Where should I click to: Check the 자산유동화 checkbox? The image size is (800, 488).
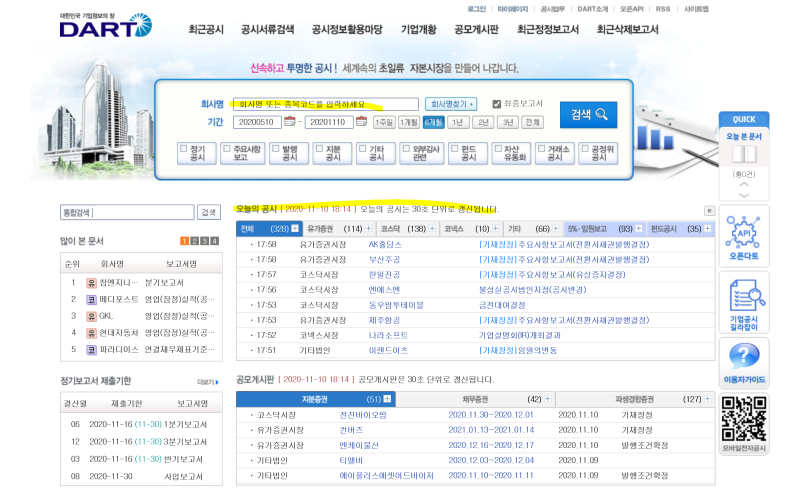(x=498, y=149)
